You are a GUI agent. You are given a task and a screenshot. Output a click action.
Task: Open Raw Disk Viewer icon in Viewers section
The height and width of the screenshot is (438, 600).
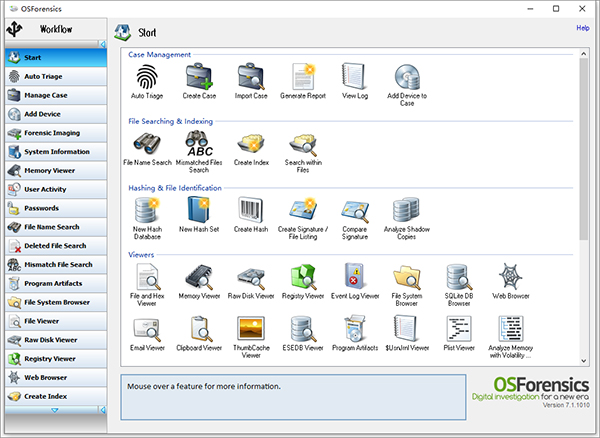(x=251, y=278)
